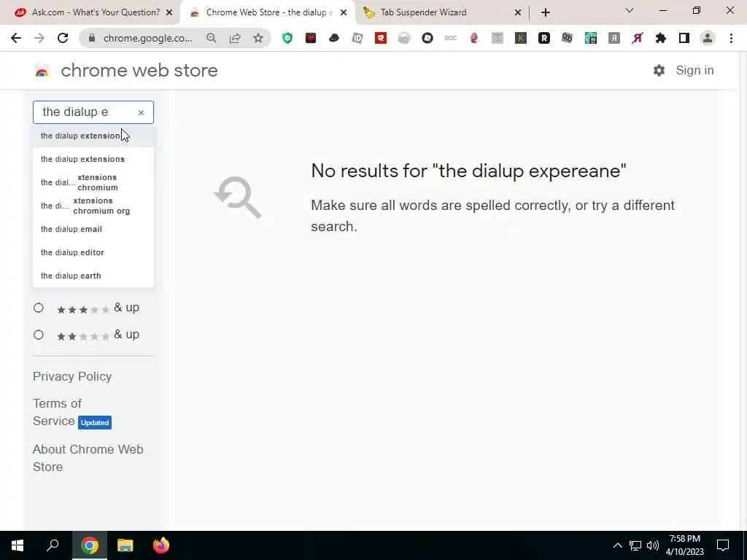
Task: Close the Ask.com tab
Action: [x=169, y=13]
